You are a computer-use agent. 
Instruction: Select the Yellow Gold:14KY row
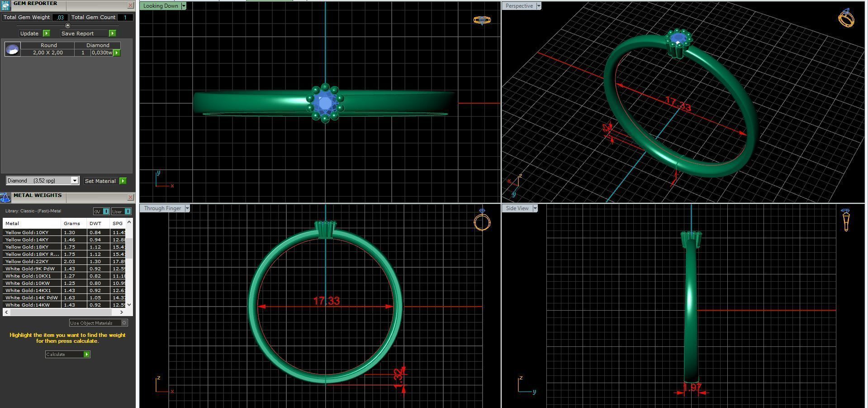pyautogui.click(x=64, y=240)
